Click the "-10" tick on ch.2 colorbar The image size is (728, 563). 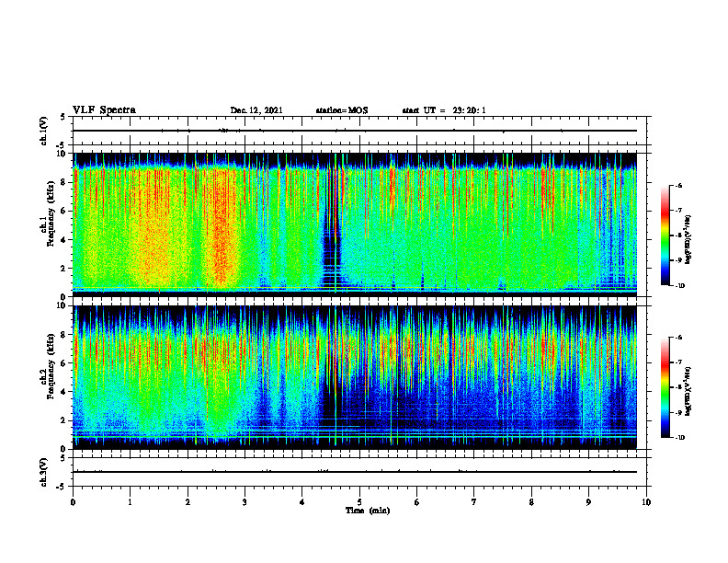point(678,438)
